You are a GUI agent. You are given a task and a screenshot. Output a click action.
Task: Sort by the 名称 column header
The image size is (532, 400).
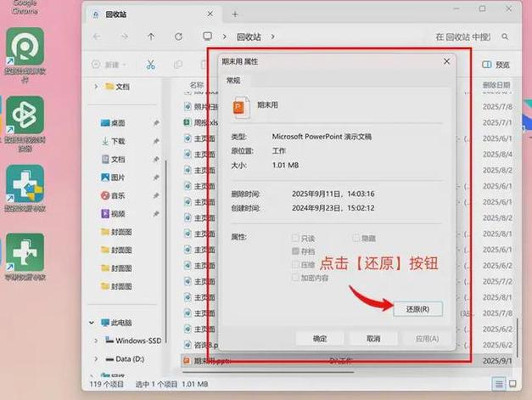tap(196, 85)
